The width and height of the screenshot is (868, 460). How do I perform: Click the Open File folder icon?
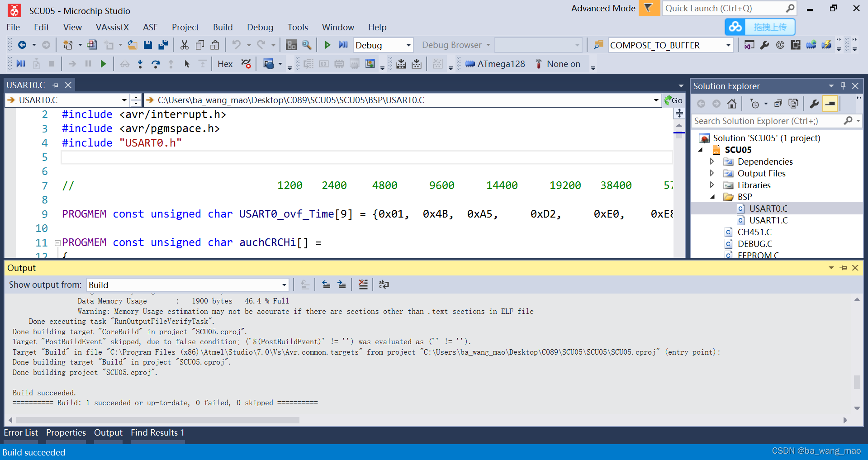[x=132, y=45]
